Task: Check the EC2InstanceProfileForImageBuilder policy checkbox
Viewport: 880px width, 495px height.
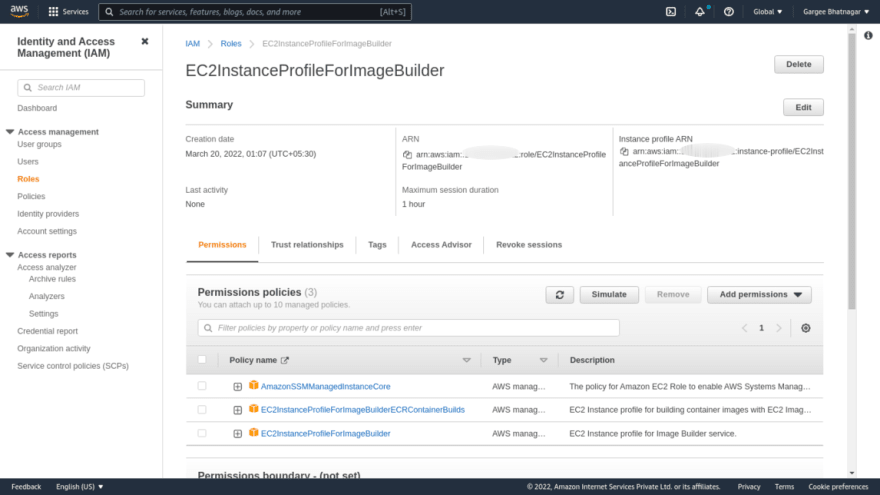Action: pyautogui.click(x=202, y=433)
